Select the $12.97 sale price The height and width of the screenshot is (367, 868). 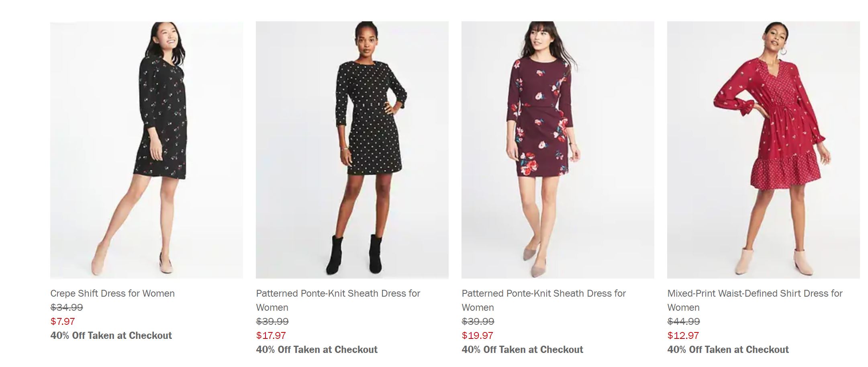(683, 336)
